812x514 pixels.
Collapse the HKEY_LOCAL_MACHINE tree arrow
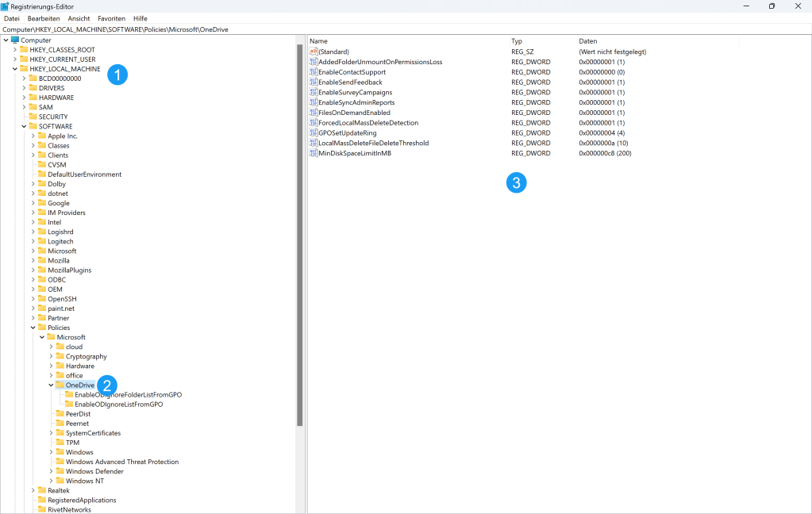[15, 68]
